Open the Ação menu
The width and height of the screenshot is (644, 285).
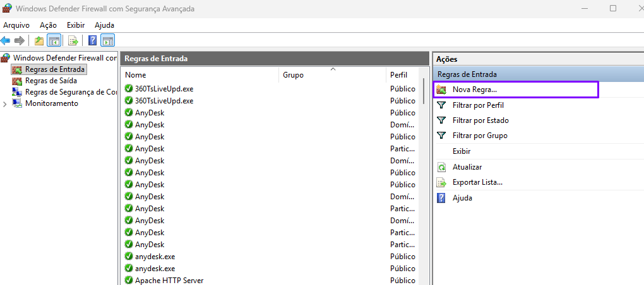pyautogui.click(x=49, y=25)
